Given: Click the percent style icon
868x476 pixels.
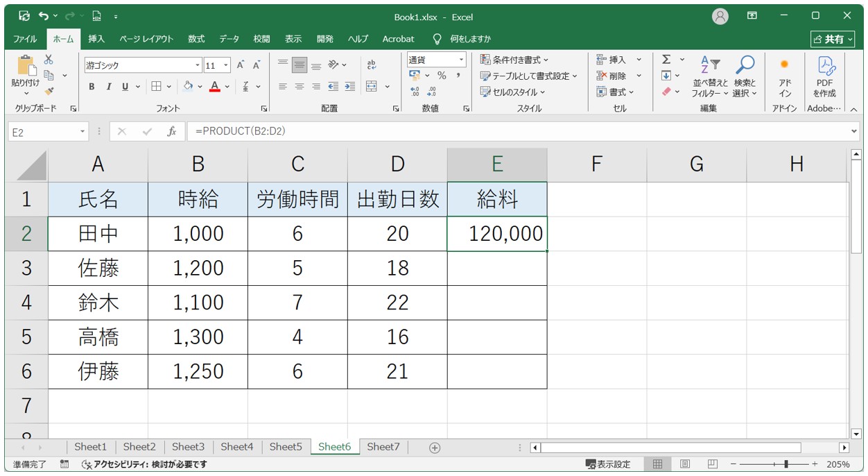Looking at the screenshot, I should tap(442, 76).
